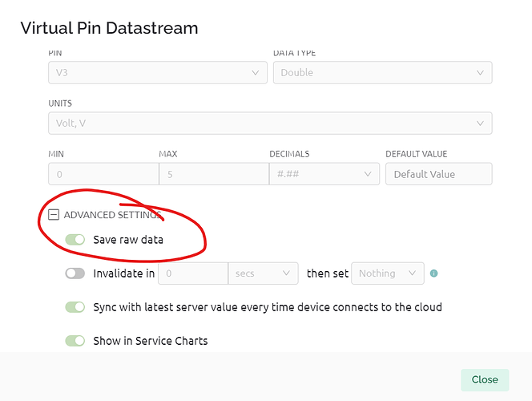Collapse Advanced Settings with the minus icon

[54, 215]
